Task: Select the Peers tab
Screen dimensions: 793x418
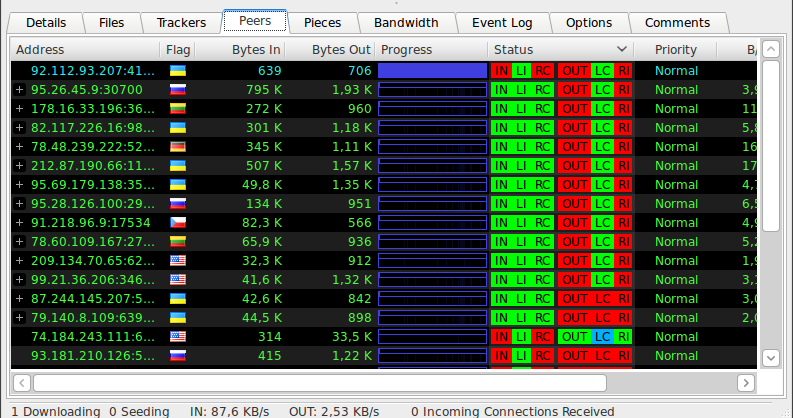Action: (x=255, y=21)
